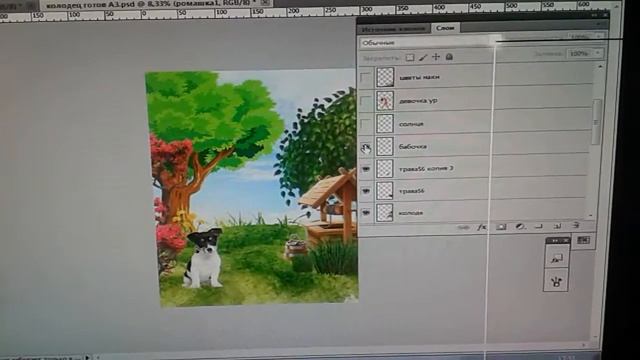Screen dimensions: 640x360
Task: Open the Источник клонов tab
Action: click(x=394, y=29)
